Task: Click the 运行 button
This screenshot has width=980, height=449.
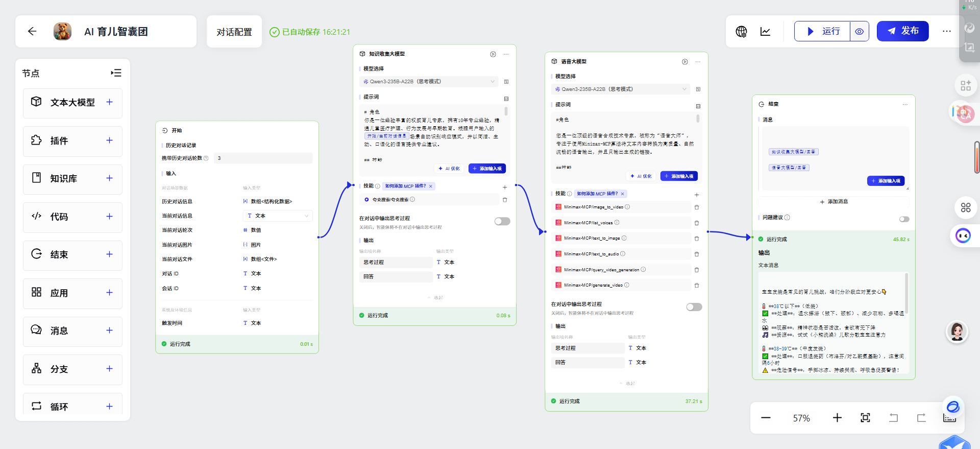Action: tap(822, 32)
